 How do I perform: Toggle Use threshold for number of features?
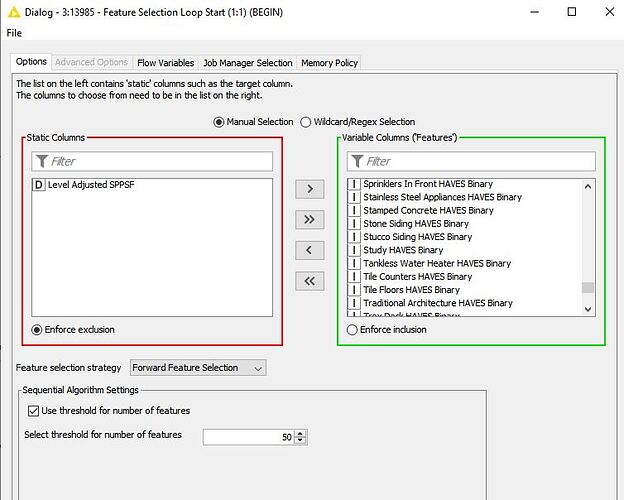[33, 411]
